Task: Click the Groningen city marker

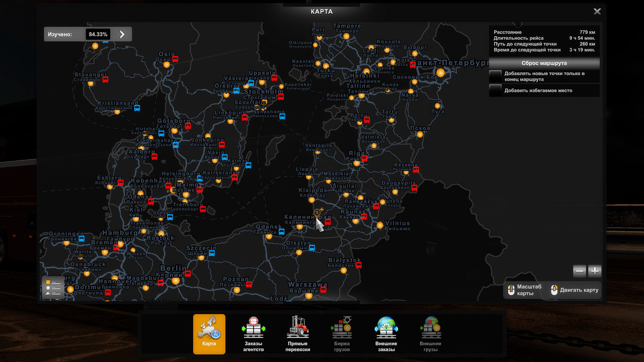Action: 66,243
